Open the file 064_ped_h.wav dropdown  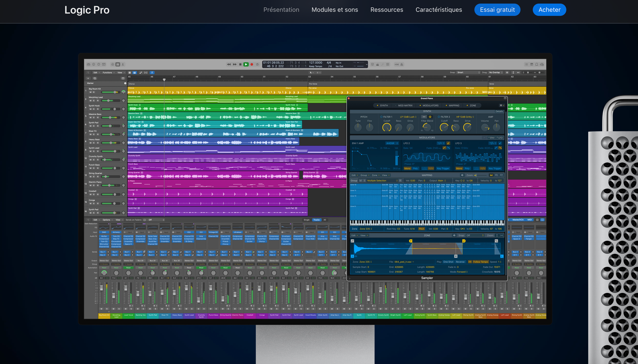[x=404, y=262]
